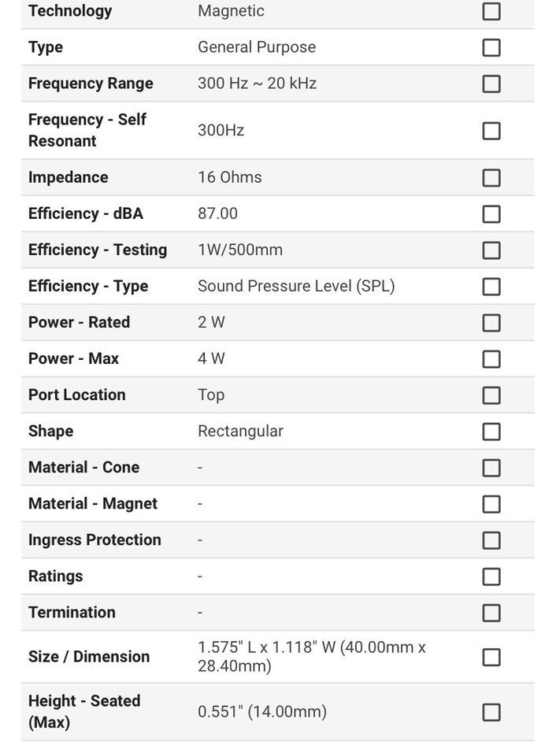Tick the Height Seated (Max) checkbox
Viewport: 556px width, 756px height.
pyautogui.click(x=491, y=712)
